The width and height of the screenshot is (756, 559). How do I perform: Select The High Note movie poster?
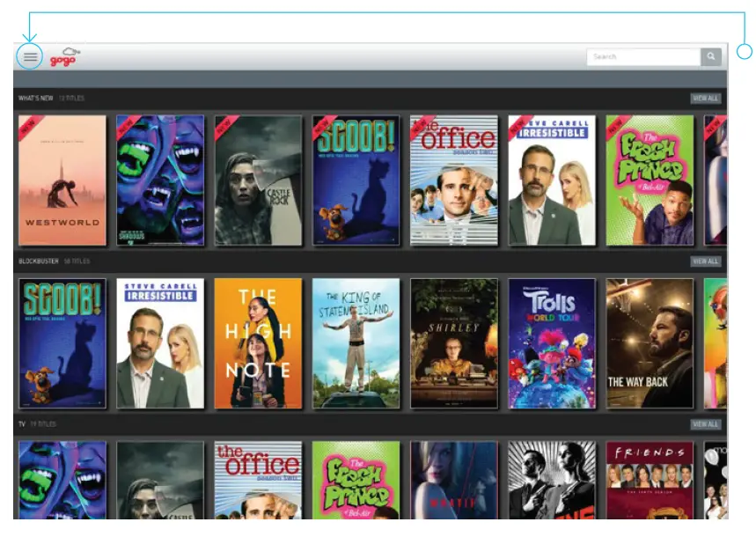(x=259, y=343)
